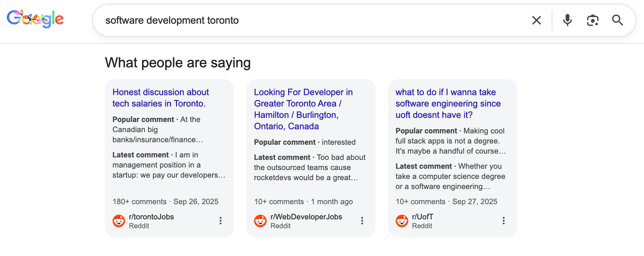Open Search by image camera icon
Screen dimensions: 644x256
click(x=592, y=20)
